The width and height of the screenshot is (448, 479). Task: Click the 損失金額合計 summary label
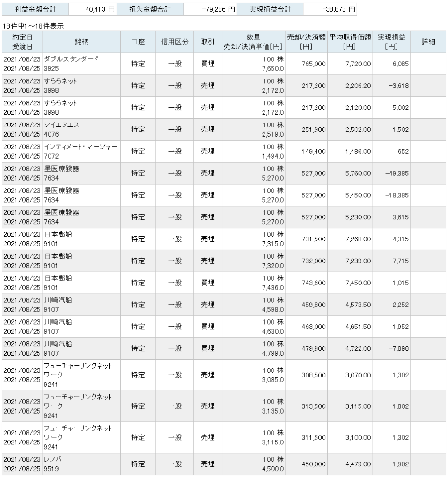point(150,9)
